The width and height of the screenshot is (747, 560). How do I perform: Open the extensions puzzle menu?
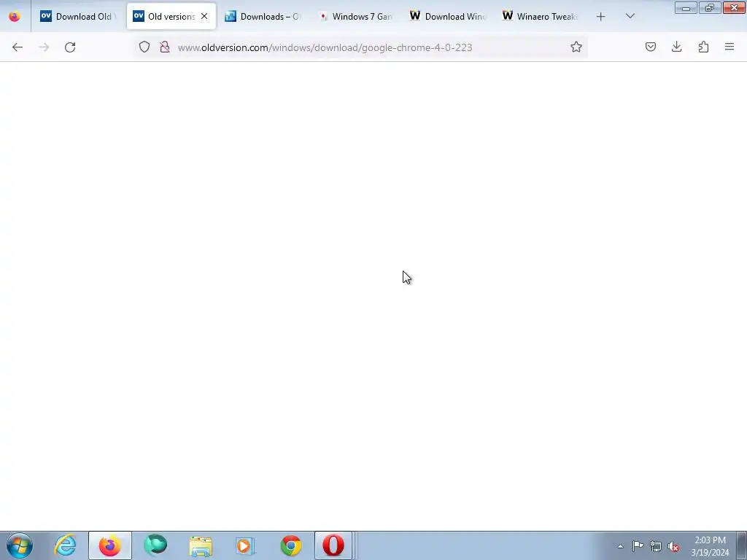(x=703, y=47)
